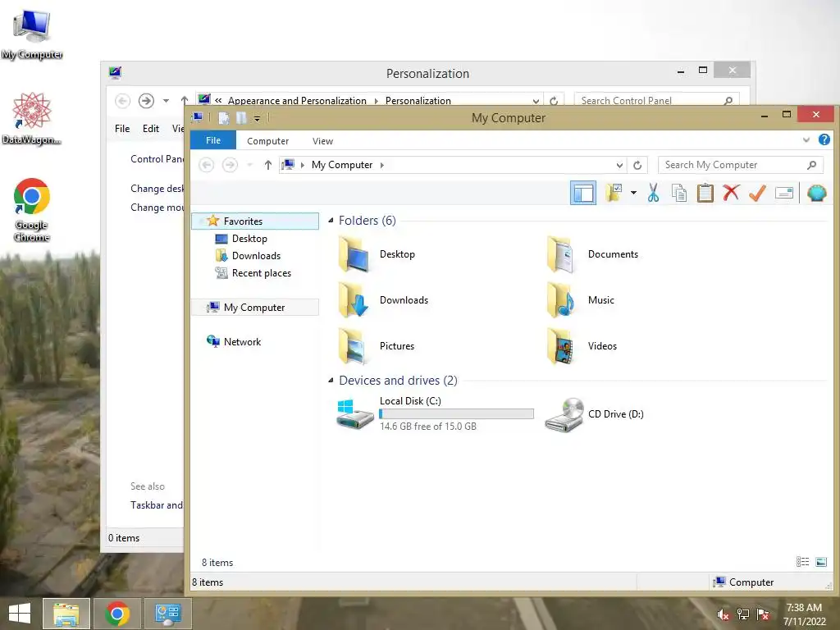Screen dimensions: 840x630
Task: Select the Documents folder icon
Action: [x=560, y=254]
